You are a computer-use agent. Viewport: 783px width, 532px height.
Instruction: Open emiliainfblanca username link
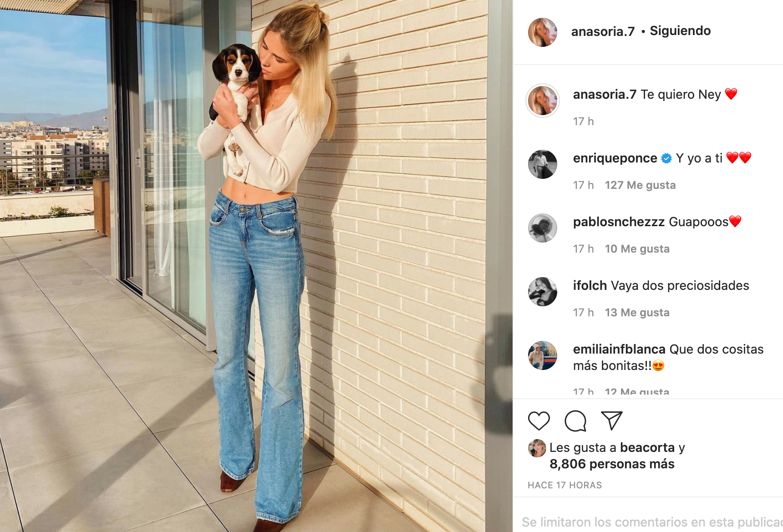coord(619,350)
